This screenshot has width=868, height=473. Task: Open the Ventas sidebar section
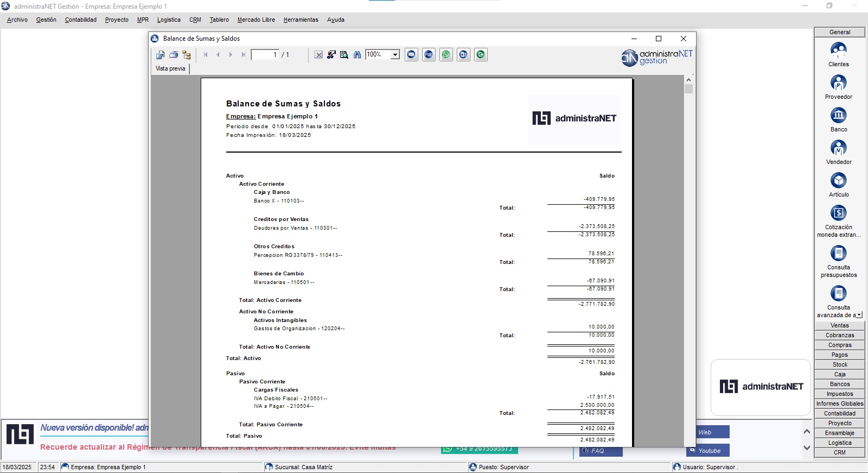point(840,325)
